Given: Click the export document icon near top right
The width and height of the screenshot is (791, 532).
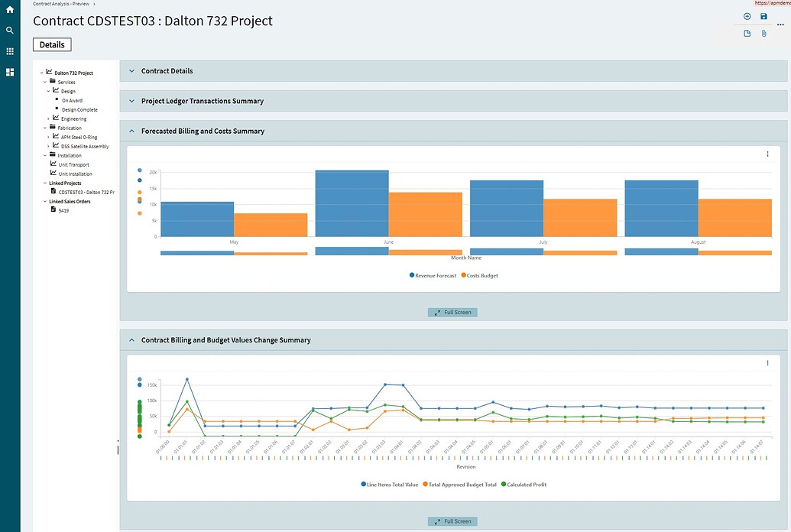Looking at the screenshot, I should pos(747,33).
